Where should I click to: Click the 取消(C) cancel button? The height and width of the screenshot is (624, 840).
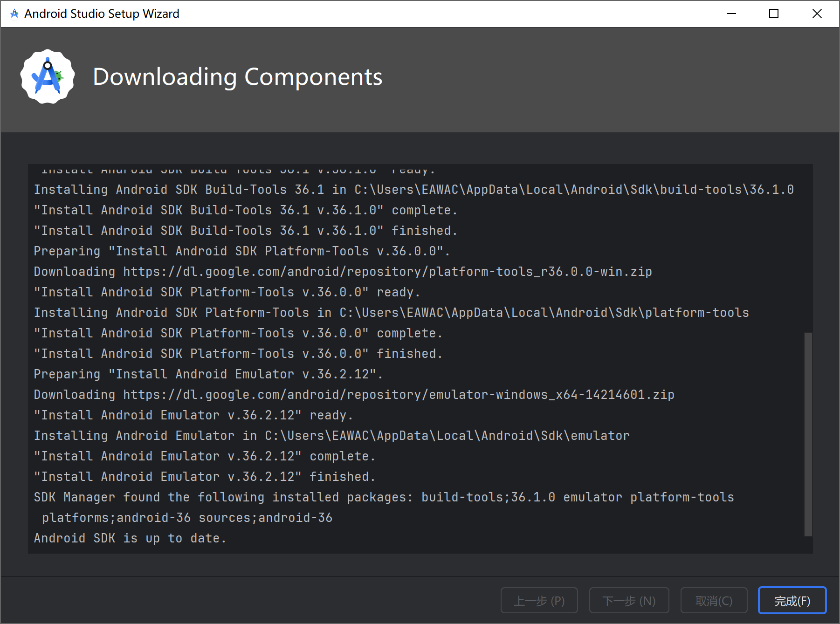coord(714,601)
